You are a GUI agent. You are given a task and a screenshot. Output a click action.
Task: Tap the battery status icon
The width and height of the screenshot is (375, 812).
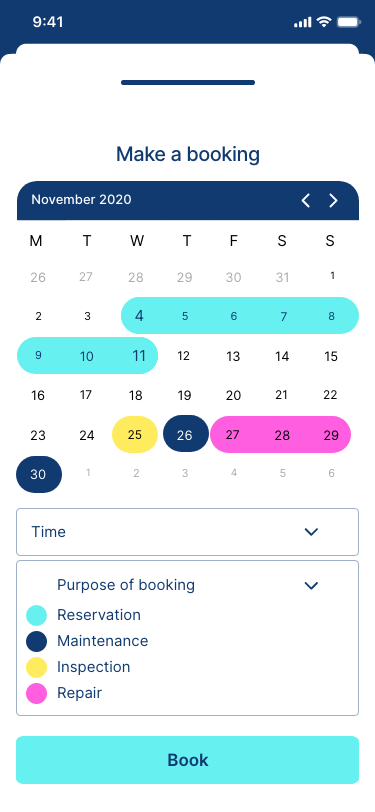tap(349, 22)
